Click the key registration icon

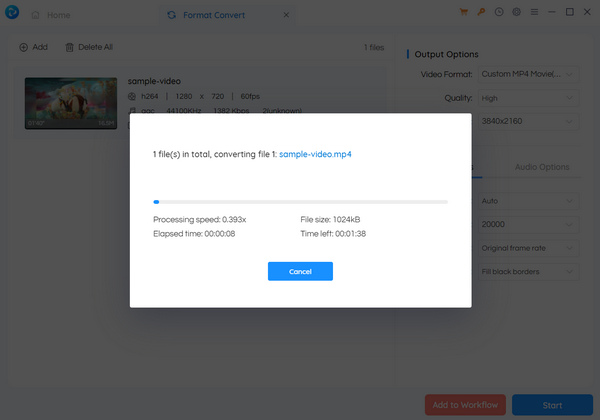pyautogui.click(x=481, y=12)
